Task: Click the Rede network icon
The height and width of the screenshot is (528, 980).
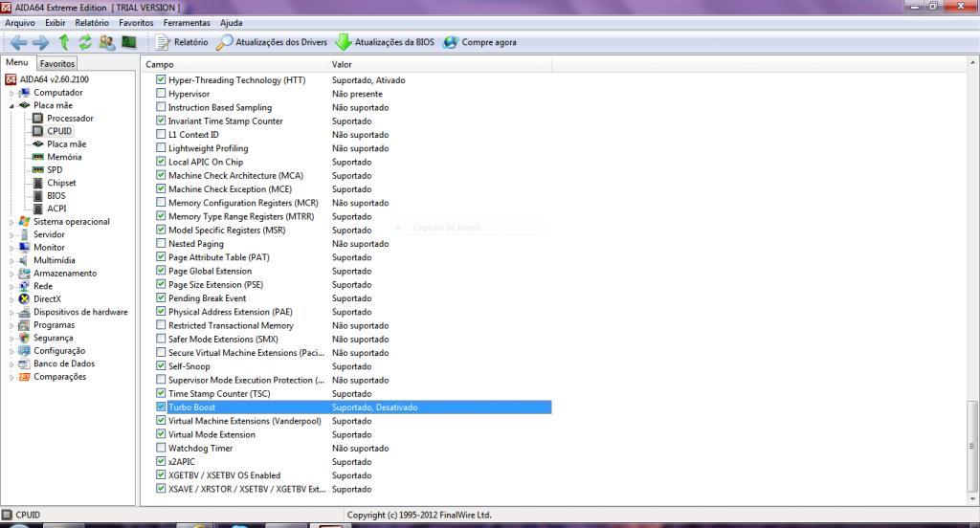Action: [x=24, y=286]
